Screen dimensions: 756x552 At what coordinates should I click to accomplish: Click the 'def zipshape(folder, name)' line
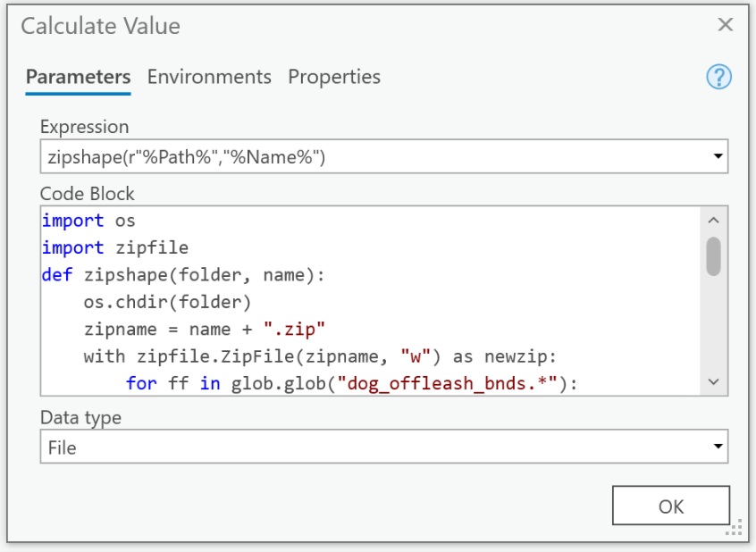tap(183, 275)
